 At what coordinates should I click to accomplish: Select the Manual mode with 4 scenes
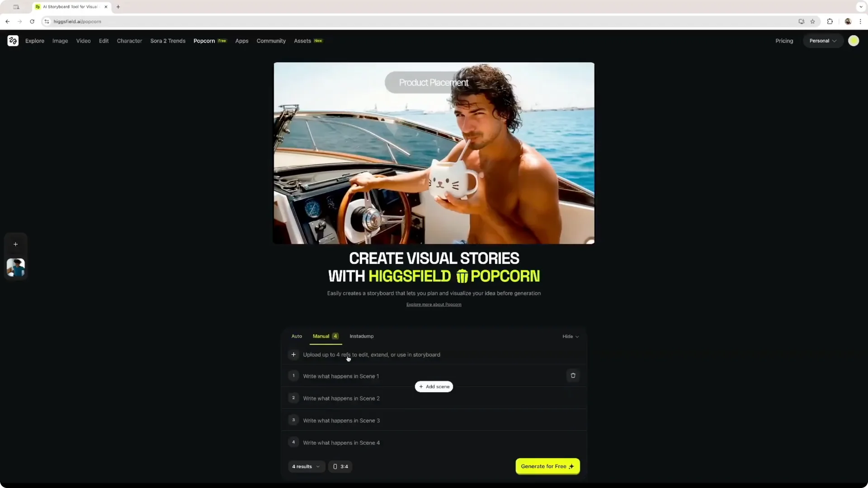point(325,336)
